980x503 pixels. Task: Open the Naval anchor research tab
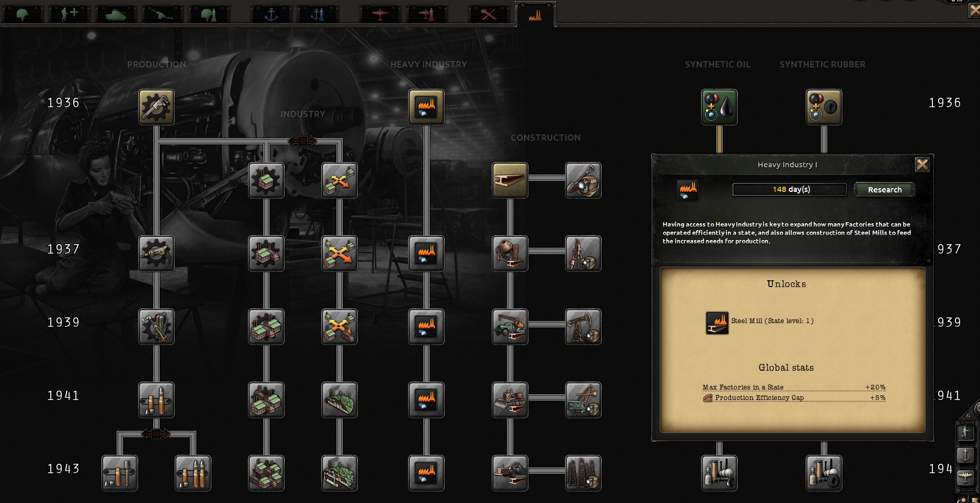click(x=271, y=14)
